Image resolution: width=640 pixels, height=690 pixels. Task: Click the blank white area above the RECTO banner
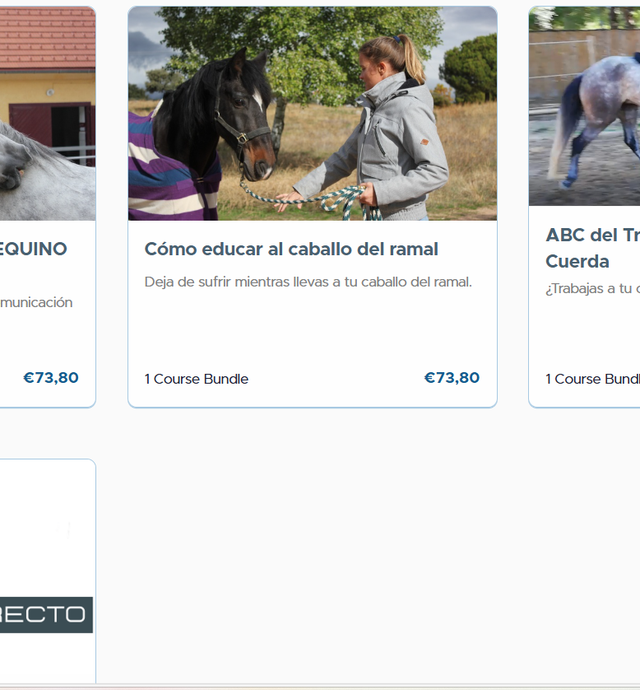pos(46,528)
